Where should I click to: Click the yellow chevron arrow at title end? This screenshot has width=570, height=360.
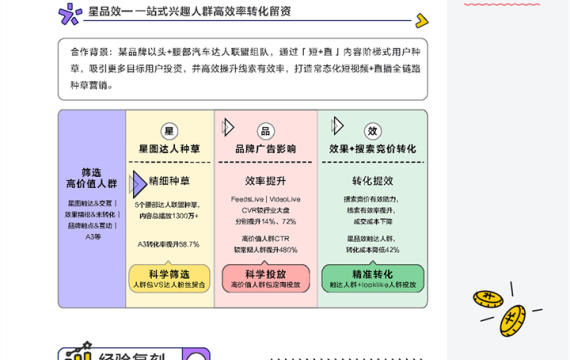click(x=422, y=21)
